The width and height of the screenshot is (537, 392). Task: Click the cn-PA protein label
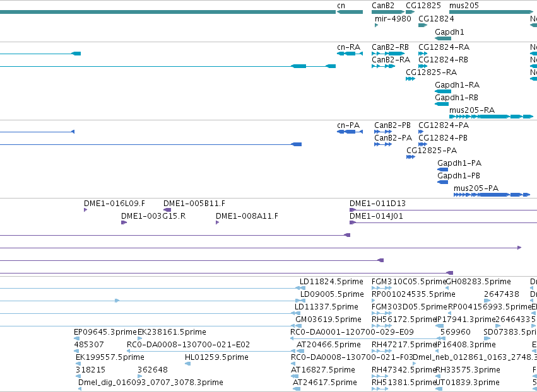[348, 125]
